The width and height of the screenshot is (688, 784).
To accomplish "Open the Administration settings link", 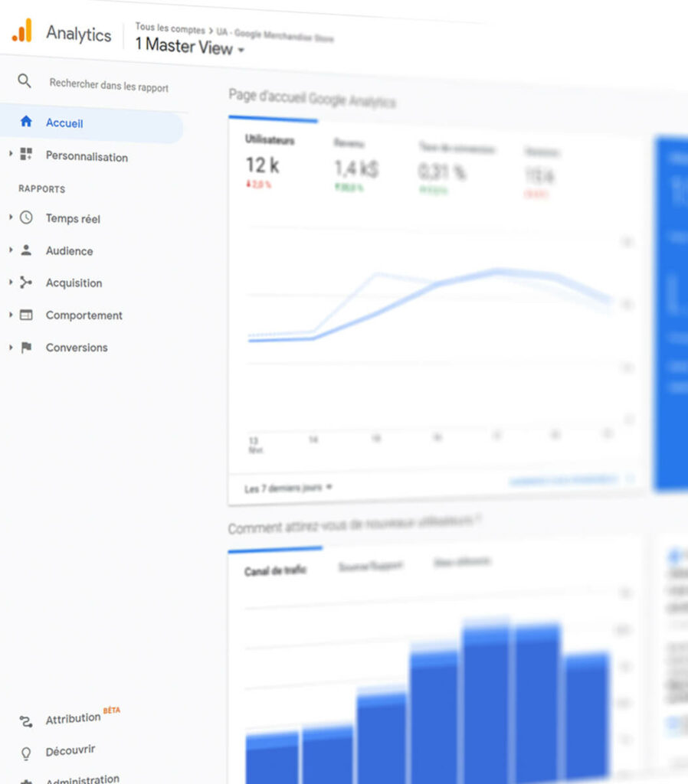I will tap(82, 779).
